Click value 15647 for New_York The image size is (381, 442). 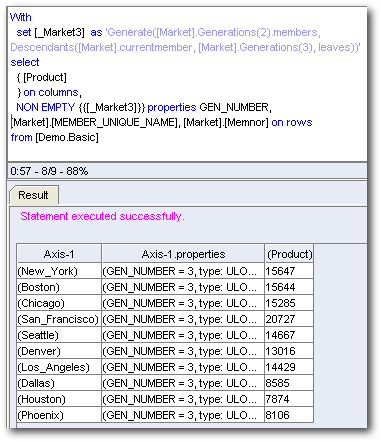289,271
